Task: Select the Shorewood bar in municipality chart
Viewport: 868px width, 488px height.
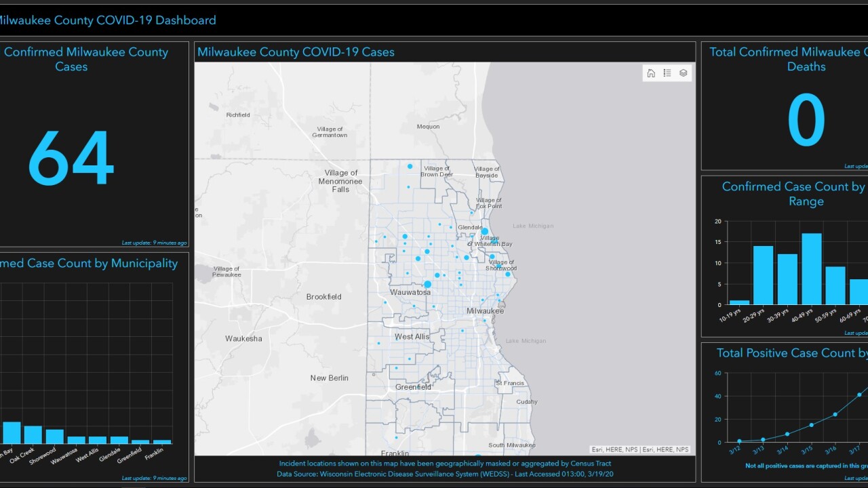Action: coord(55,436)
